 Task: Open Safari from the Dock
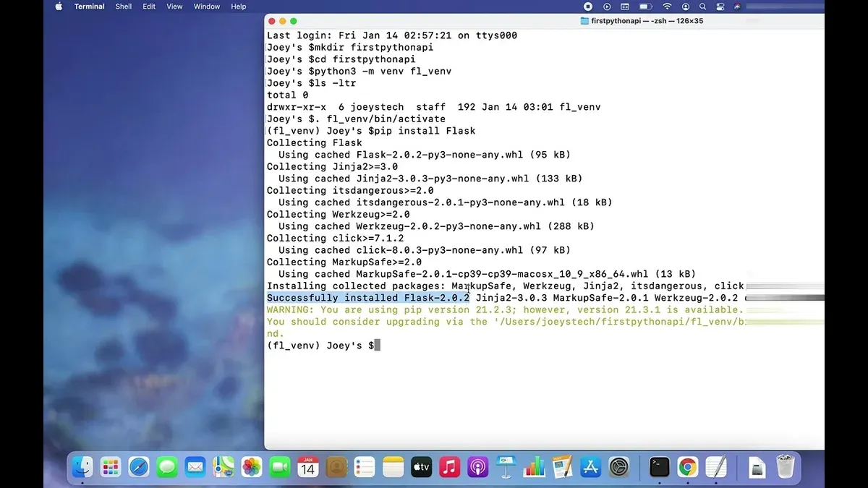click(139, 467)
